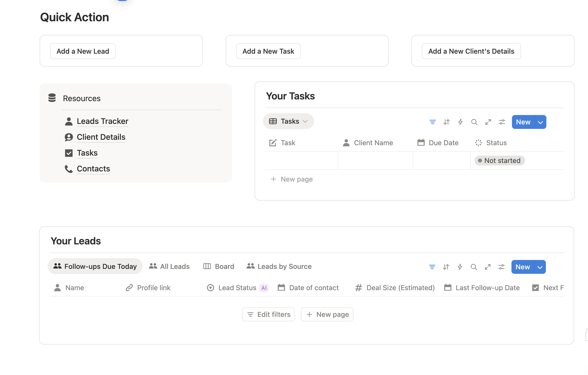Open view settings icon in Your Leads

coord(501,267)
